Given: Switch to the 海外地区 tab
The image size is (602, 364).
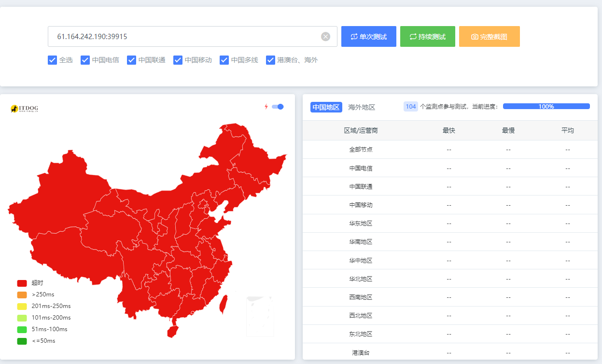Looking at the screenshot, I should [x=362, y=107].
